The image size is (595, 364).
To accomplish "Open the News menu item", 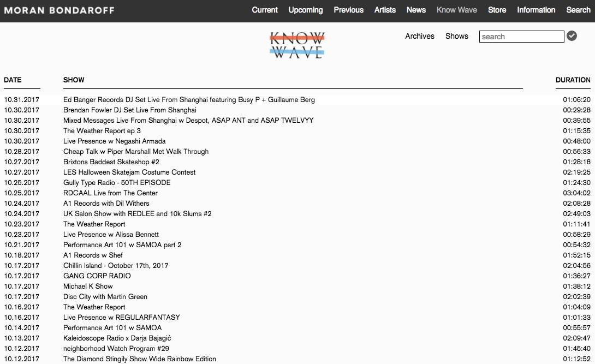I will (416, 10).
